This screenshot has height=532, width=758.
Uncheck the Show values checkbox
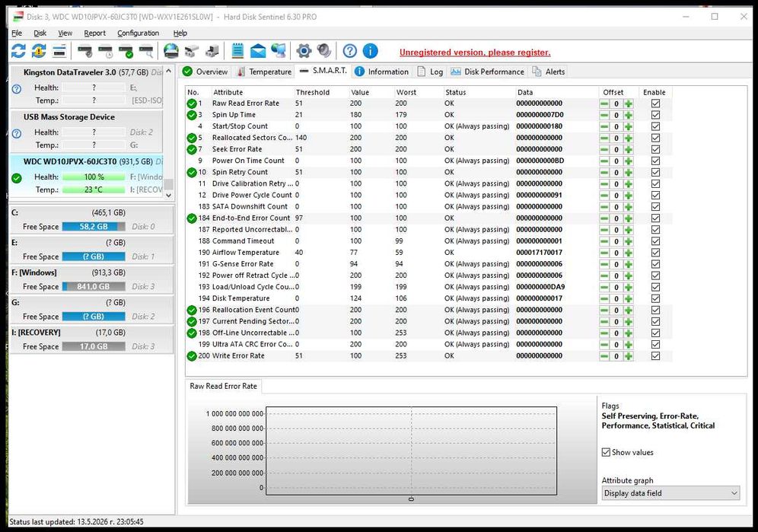[606, 452]
